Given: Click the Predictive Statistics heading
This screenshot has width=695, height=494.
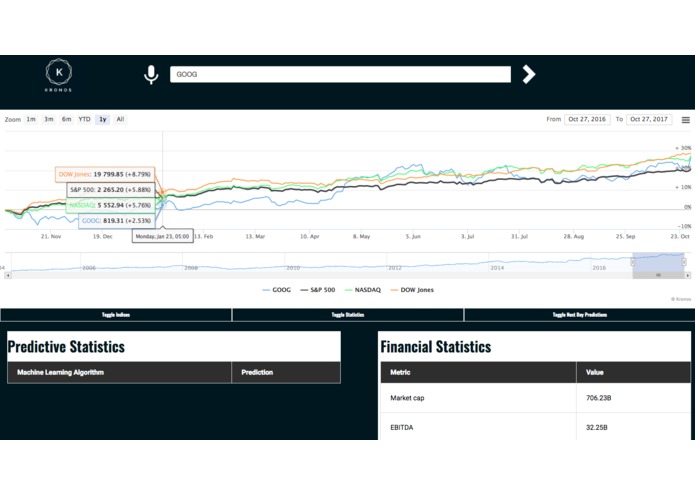Looking at the screenshot, I should click(66, 346).
